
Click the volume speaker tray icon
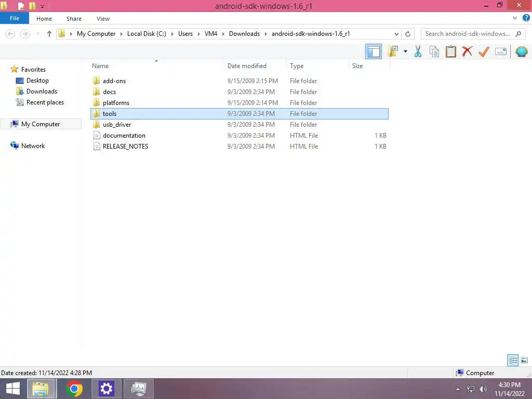483,389
